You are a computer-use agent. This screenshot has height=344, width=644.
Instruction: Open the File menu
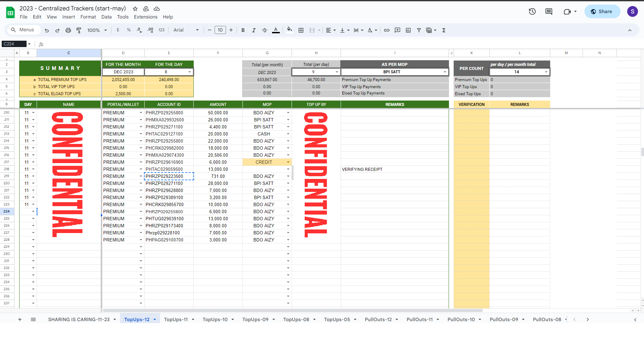click(24, 17)
